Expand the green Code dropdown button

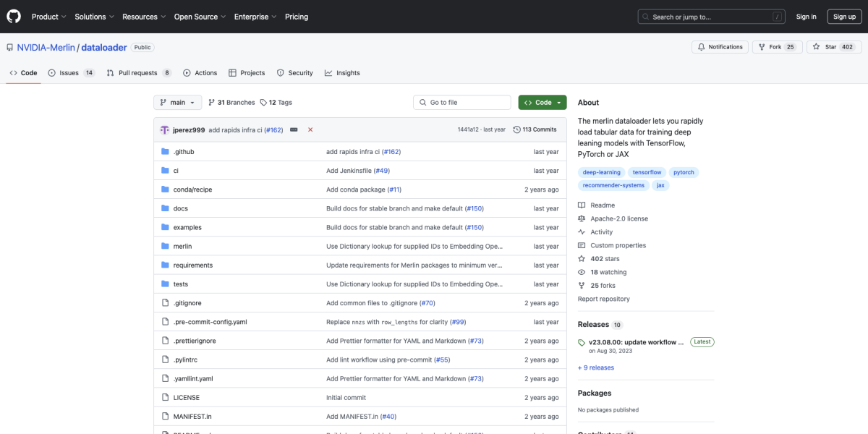(542, 103)
